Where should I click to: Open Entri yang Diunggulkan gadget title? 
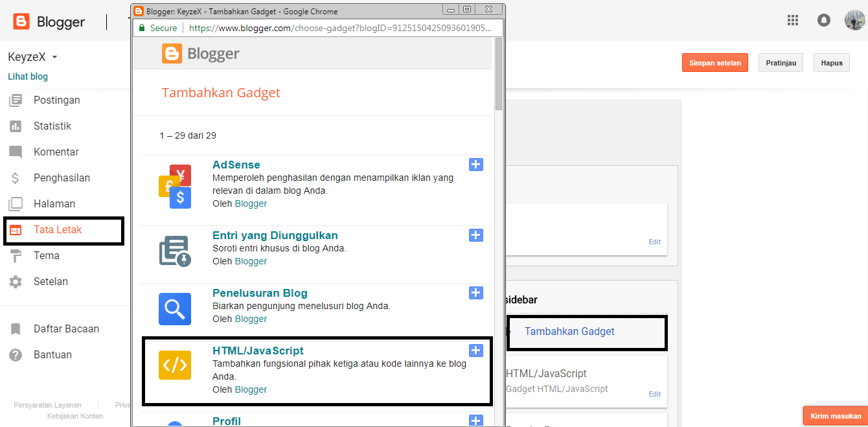point(275,235)
